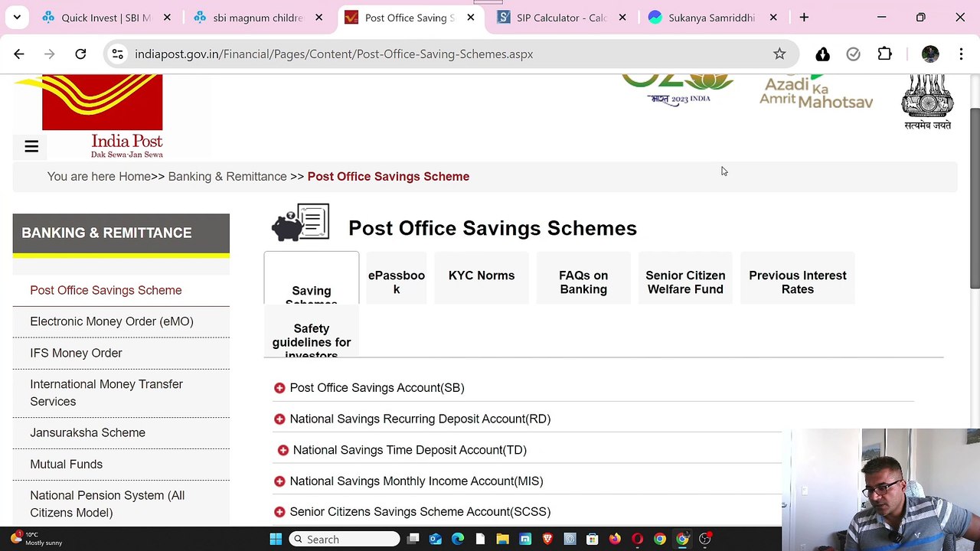Open the tab search dropdown arrow
The width and height of the screenshot is (980, 551).
pyautogui.click(x=17, y=17)
